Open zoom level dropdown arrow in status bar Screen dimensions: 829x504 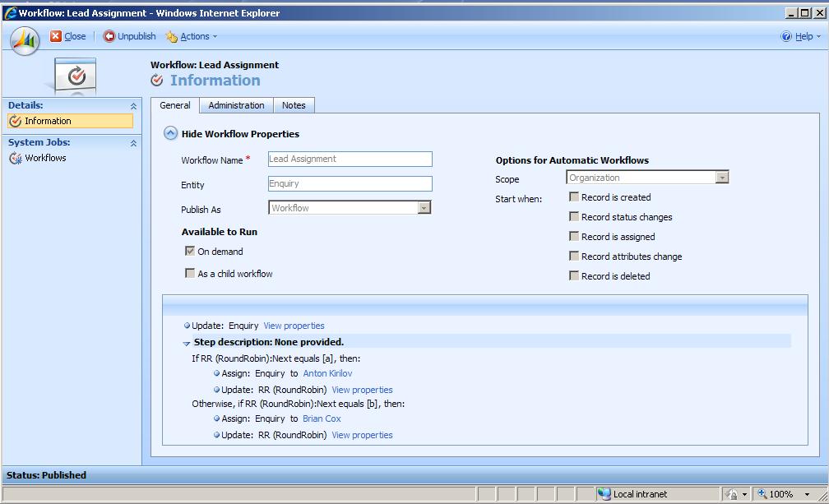click(x=807, y=494)
